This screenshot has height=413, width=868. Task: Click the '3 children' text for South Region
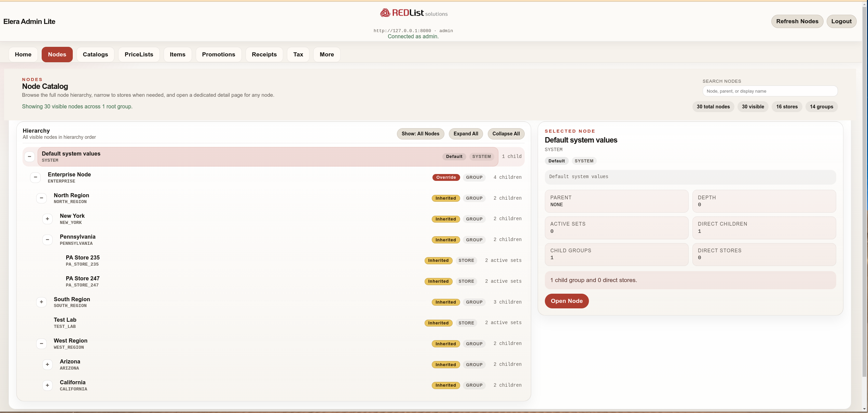pyautogui.click(x=508, y=302)
